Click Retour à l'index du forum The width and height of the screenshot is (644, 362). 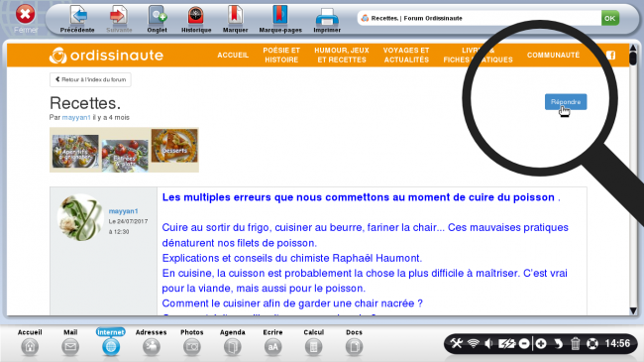[90, 79]
